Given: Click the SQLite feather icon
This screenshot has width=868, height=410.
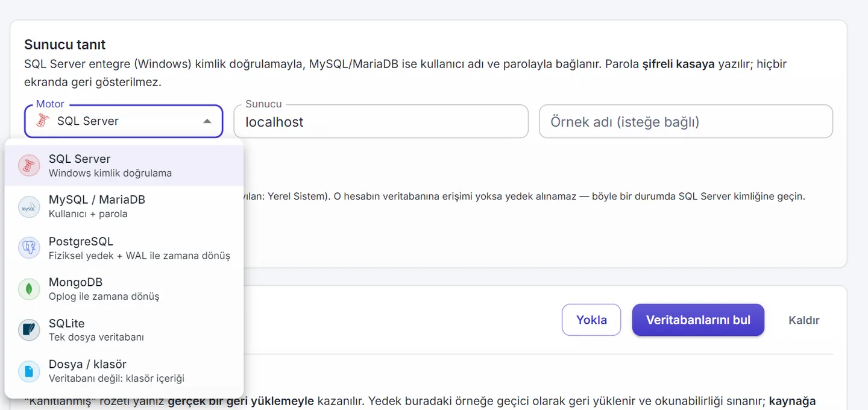Looking at the screenshot, I should point(29,330).
